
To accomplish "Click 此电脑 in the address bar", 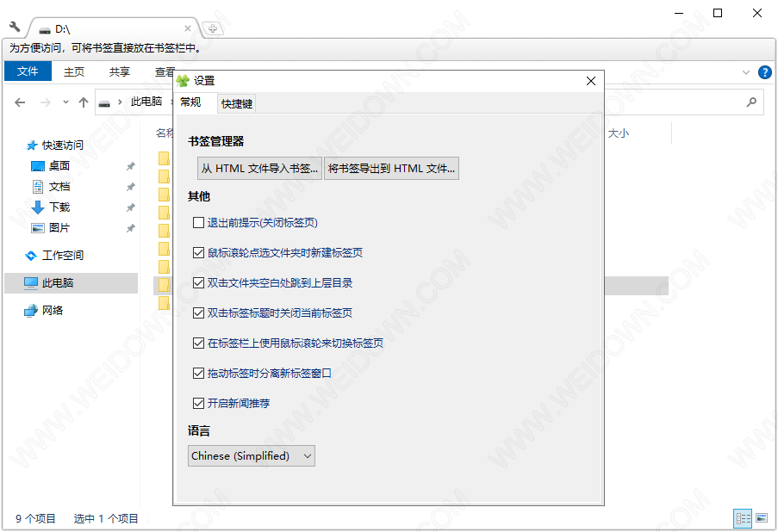I will pos(146,102).
